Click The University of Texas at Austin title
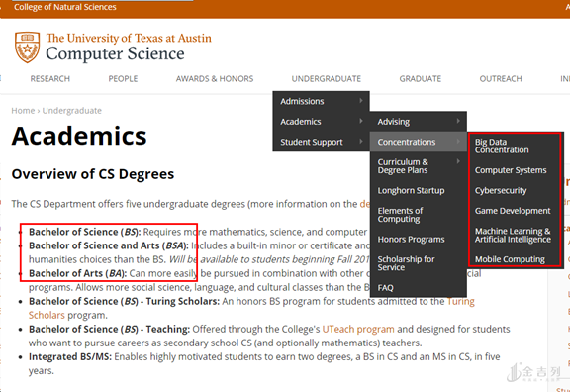The height and width of the screenshot is (392, 570). 129,38
